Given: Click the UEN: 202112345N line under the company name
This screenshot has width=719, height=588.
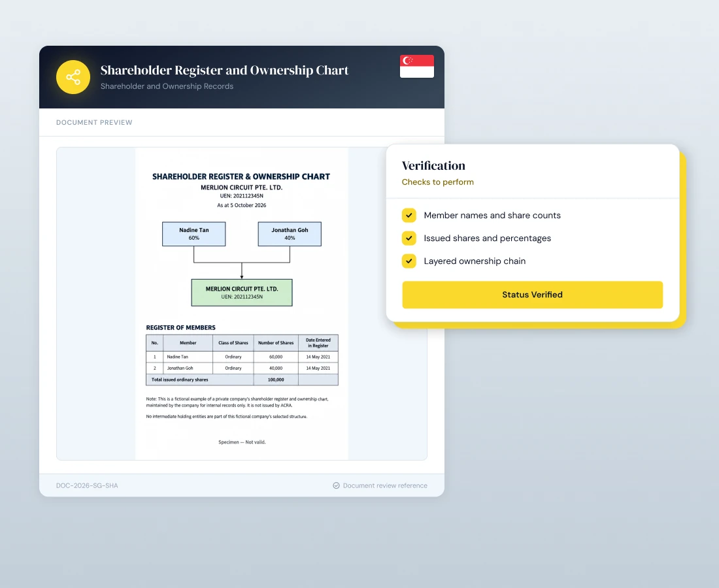Looking at the screenshot, I should tap(242, 196).
